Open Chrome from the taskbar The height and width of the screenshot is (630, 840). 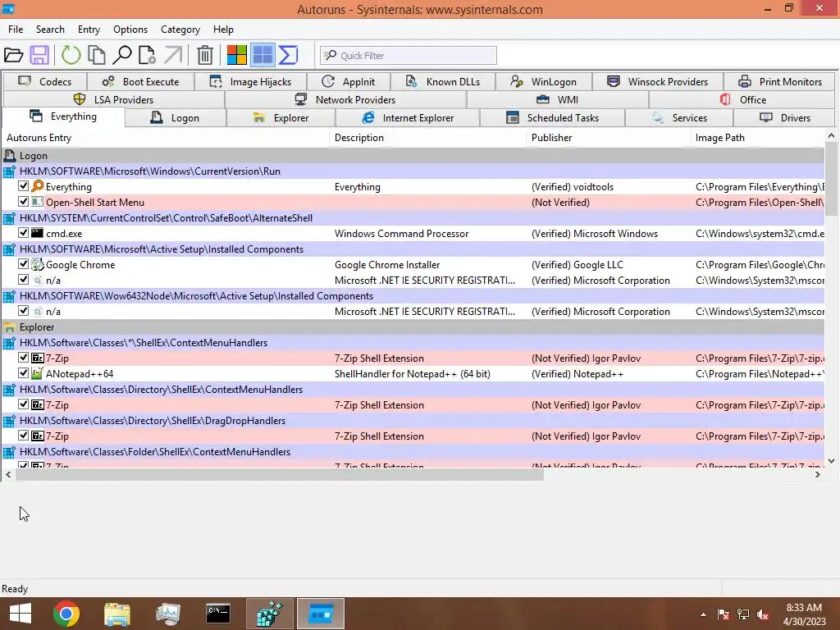(x=66, y=614)
